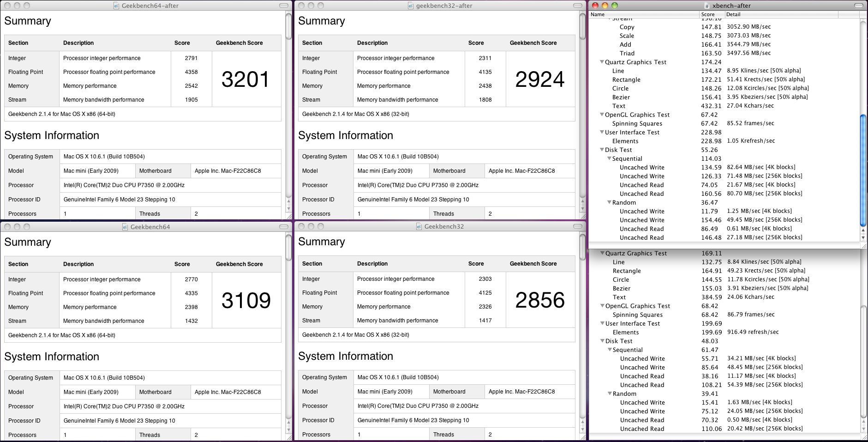Click the large Geekbench Score 3201
The image size is (868, 442).
point(245,79)
